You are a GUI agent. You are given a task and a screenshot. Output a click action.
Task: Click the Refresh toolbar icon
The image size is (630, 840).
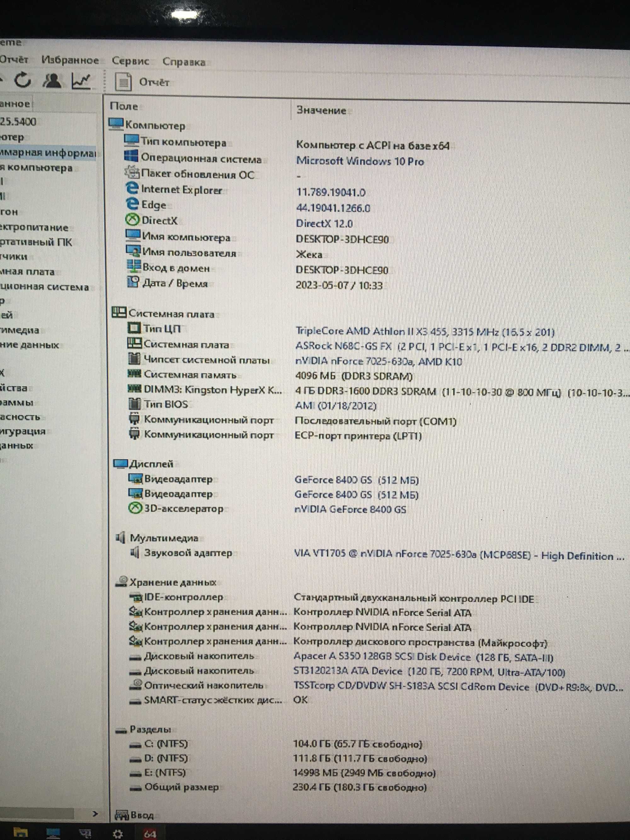tap(22, 80)
